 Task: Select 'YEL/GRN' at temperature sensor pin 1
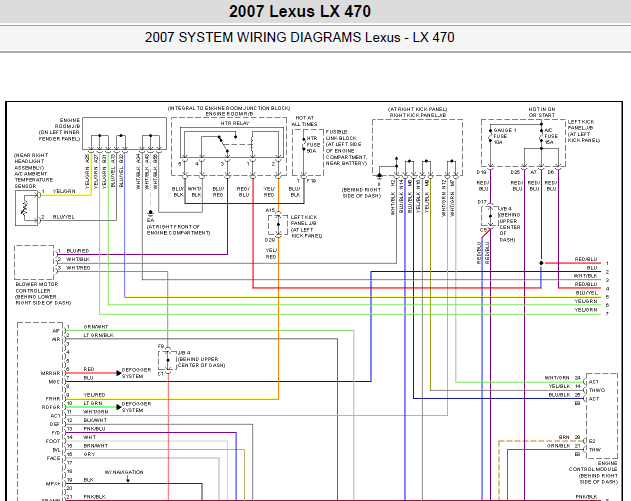[x=64, y=191]
